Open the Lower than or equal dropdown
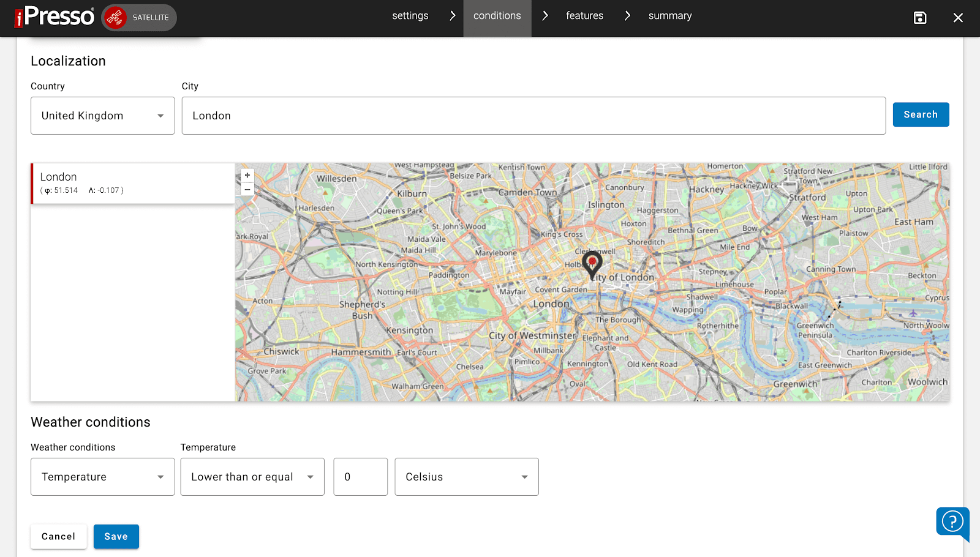Image resolution: width=980 pixels, height=557 pixels. (x=252, y=477)
